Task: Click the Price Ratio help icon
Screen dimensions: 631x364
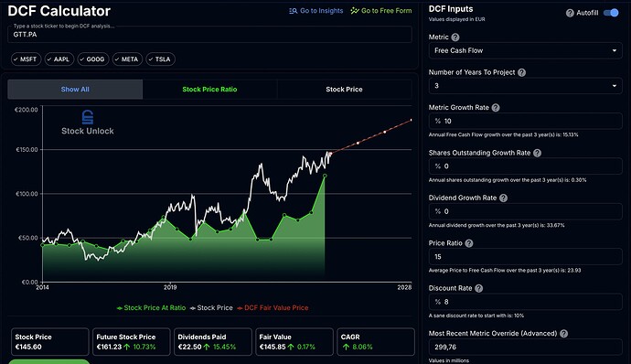Action: click(469, 243)
